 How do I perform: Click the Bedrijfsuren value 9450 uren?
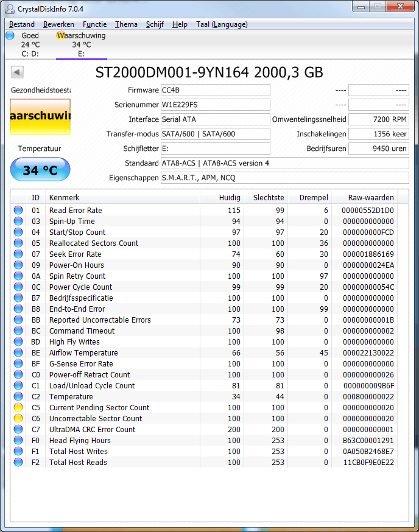coord(379,149)
